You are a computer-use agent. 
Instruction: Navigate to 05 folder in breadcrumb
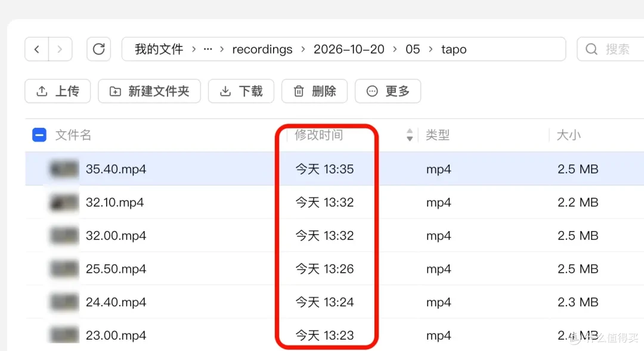tap(413, 50)
